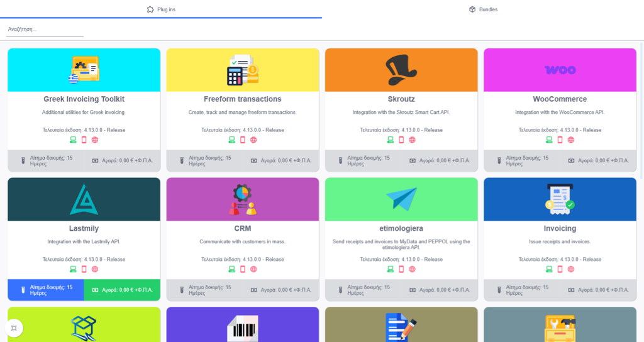
Task: Select the etimologiera paper plane icon
Action: (401, 199)
